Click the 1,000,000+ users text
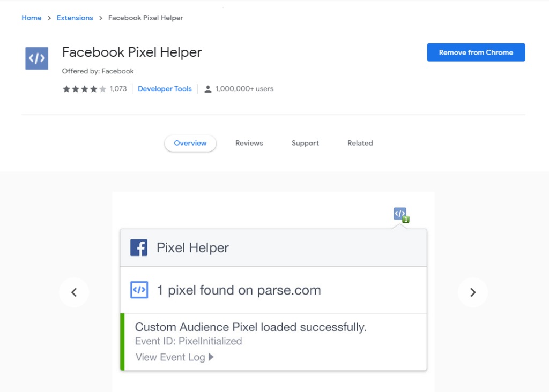The width and height of the screenshot is (549, 392). click(244, 89)
